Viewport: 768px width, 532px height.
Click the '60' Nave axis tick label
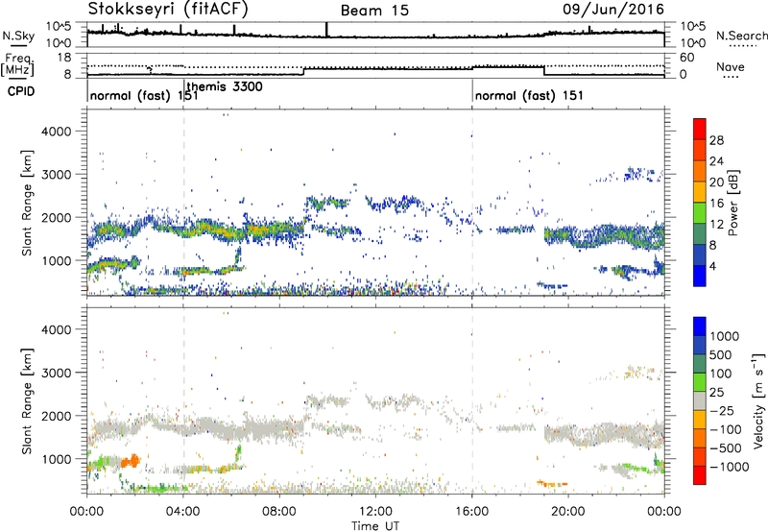[687, 58]
